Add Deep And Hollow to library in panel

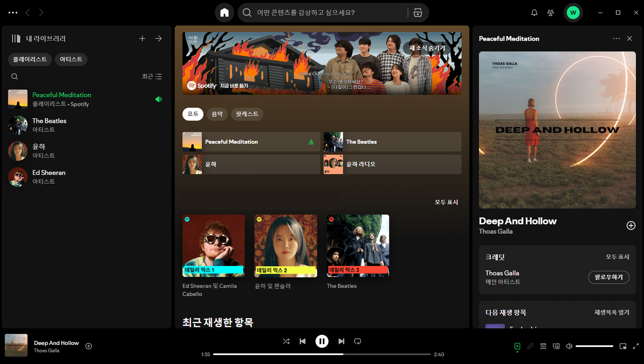coord(631,226)
